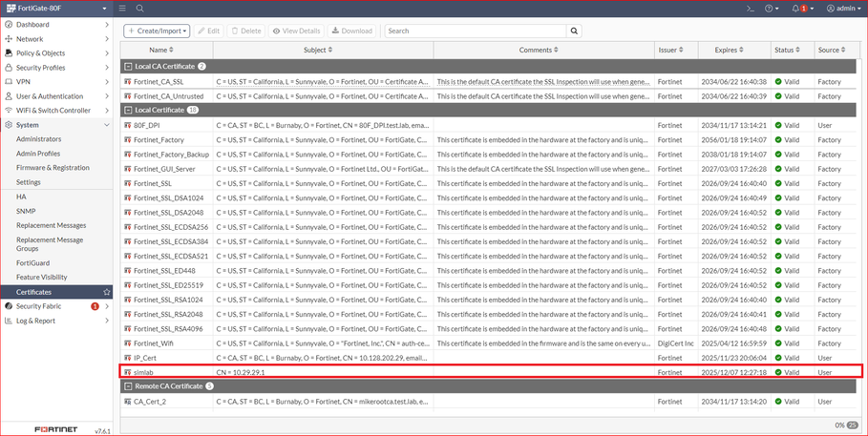
Task: Collapse the System menu
Action: 56,125
